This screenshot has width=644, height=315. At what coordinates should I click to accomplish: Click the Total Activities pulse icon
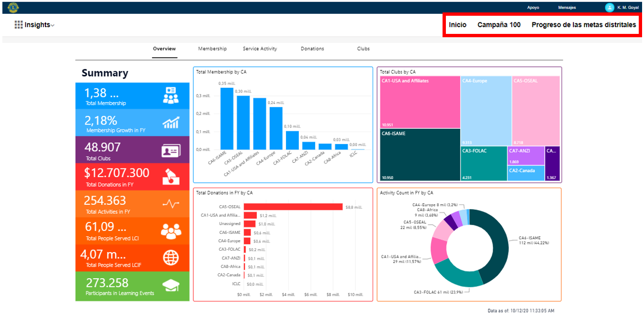coord(170,204)
